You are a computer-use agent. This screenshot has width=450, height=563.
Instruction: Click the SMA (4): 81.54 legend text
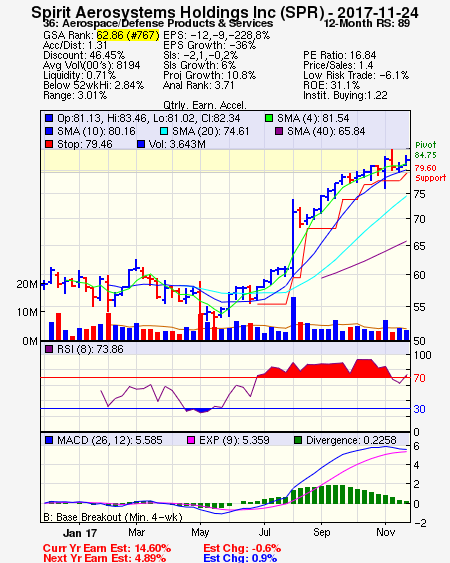[313, 118]
